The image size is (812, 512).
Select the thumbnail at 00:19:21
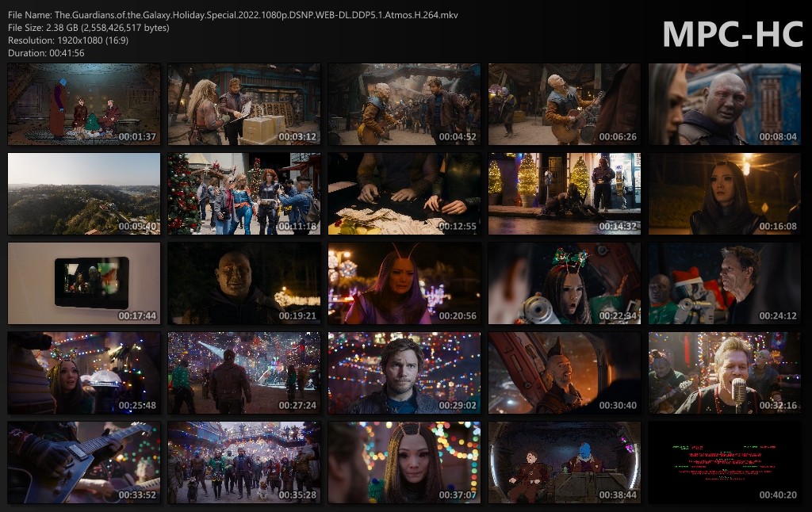244,283
